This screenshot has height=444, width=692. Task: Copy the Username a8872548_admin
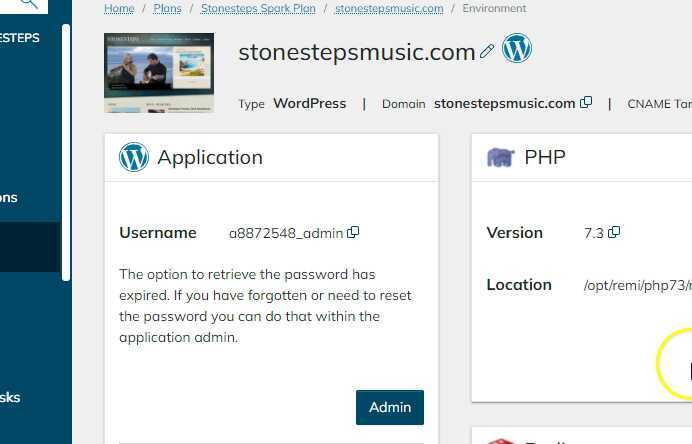click(353, 233)
